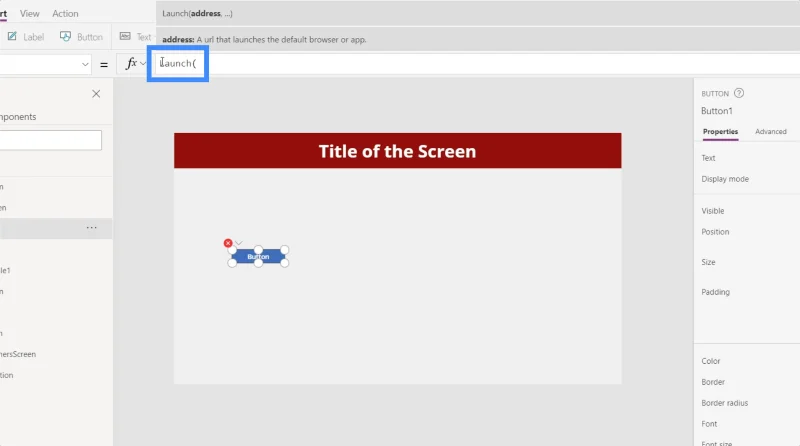Expand the chevron beside the error icon
Viewport: 800px width, 446px height.
tap(238, 243)
